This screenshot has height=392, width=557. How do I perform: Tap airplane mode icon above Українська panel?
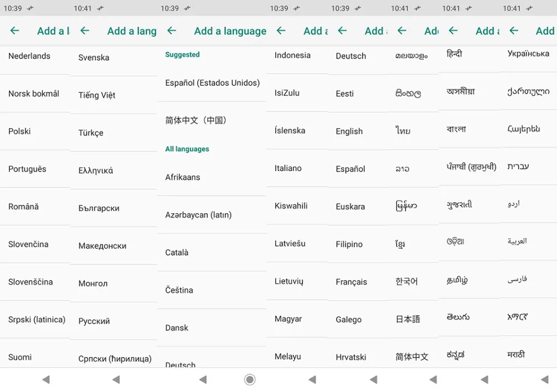[529, 8]
